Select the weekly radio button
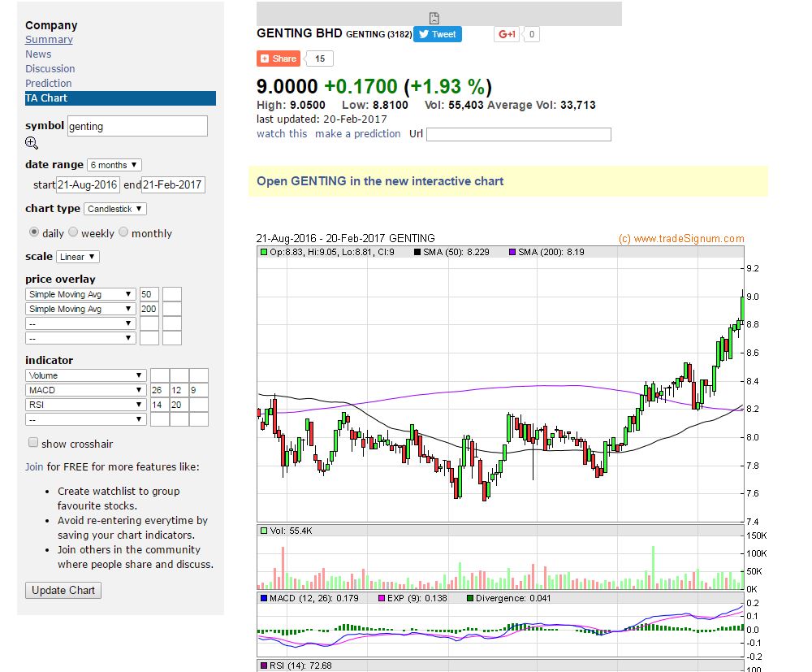812x672 pixels. tap(73, 232)
